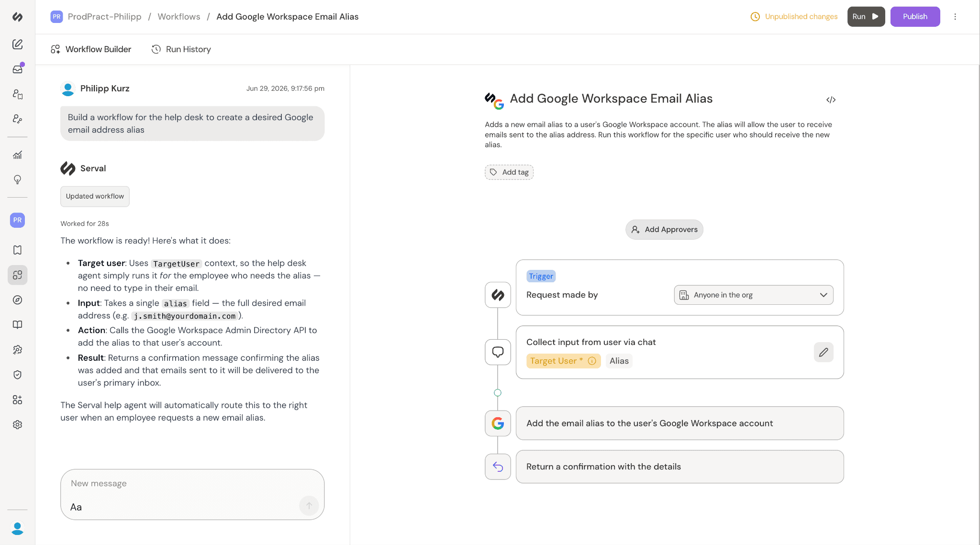The image size is (980, 545).
Task: Click the Serval trigger step icon
Action: click(498, 295)
